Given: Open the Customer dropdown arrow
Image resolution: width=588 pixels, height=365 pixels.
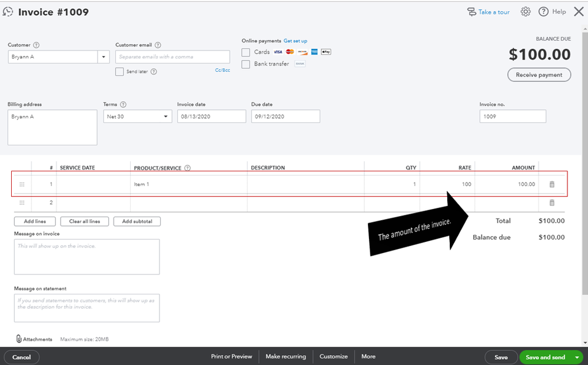Looking at the screenshot, I should pyautogui.click(x=104, y=57).
